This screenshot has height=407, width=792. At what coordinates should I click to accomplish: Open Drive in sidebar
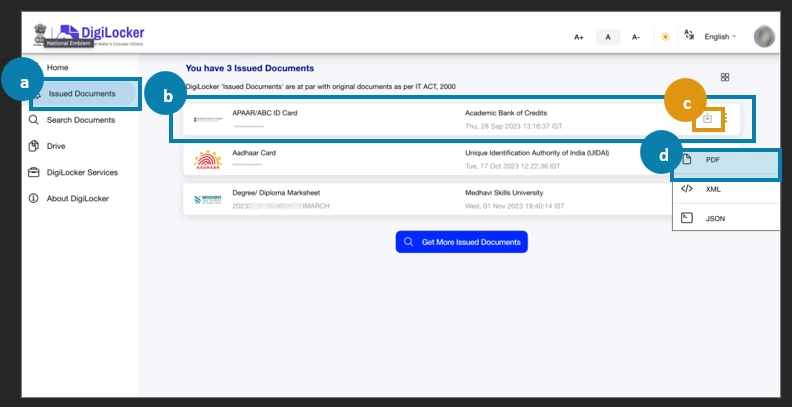(x=56, y=146)
